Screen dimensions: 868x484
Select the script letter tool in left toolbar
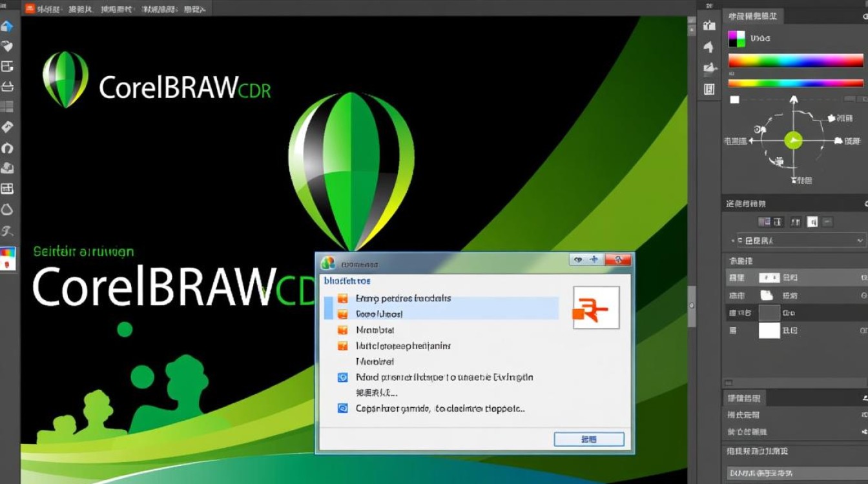point(7,231)
